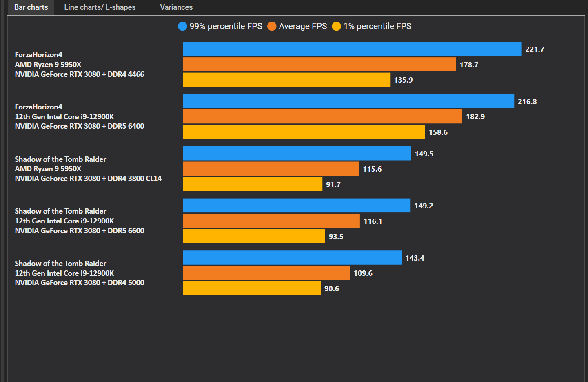Switch to the Bar charts tab
The width and height of the screenshot is (588, 382).
pos(31,7)
